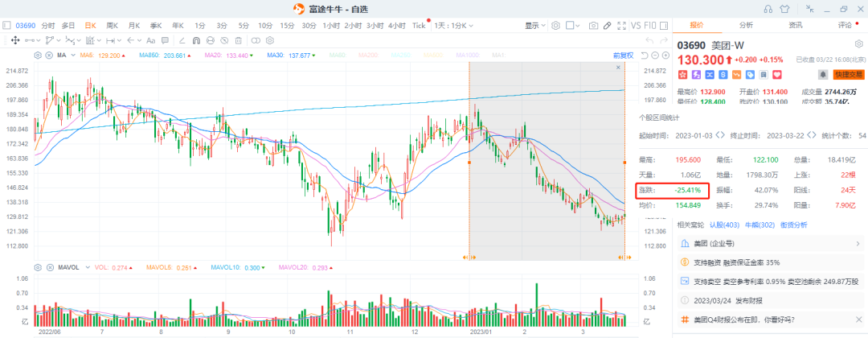This screenshot has height=338, width=868.
Task: Open the 街货分析 analysis link
Action: coord(794,225)
